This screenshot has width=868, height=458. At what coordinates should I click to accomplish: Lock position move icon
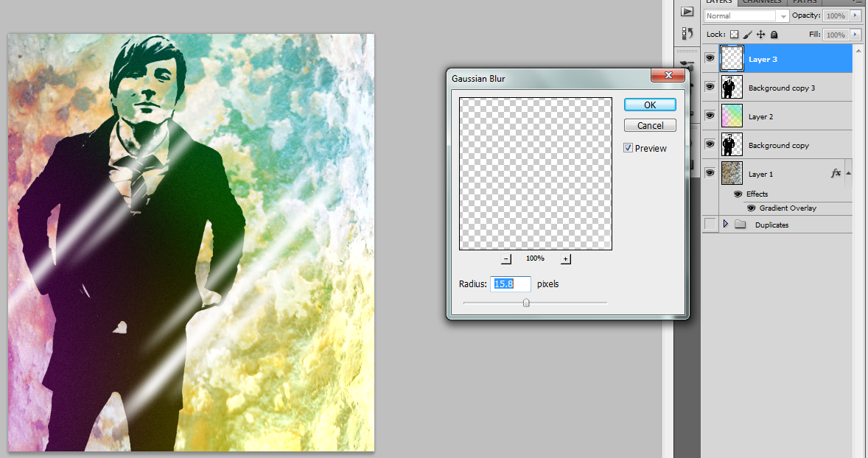tap(760, 35)
